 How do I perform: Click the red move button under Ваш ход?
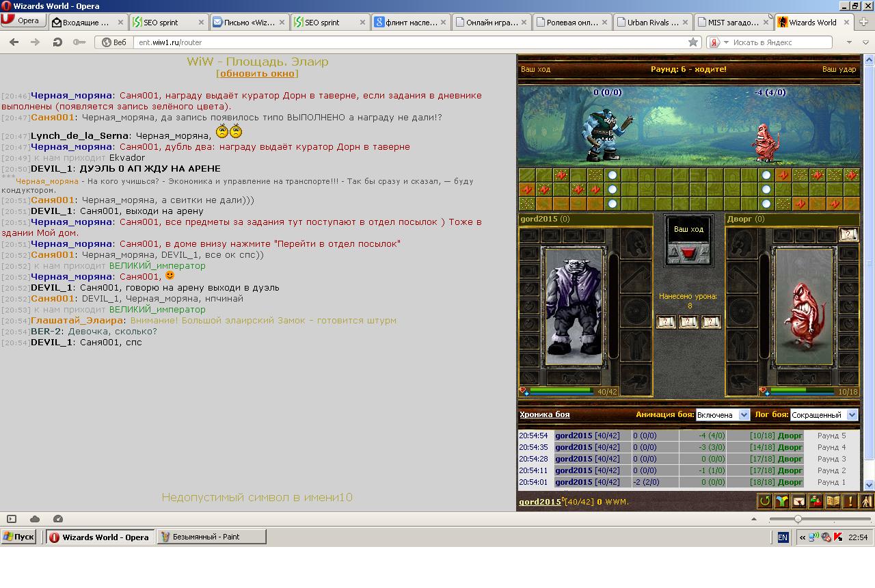(x=688, y=254)
